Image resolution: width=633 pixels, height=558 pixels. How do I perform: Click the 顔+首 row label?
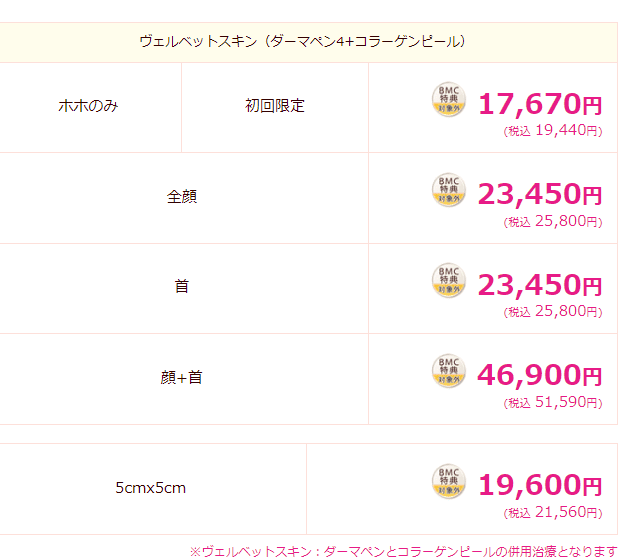[181, 378]
